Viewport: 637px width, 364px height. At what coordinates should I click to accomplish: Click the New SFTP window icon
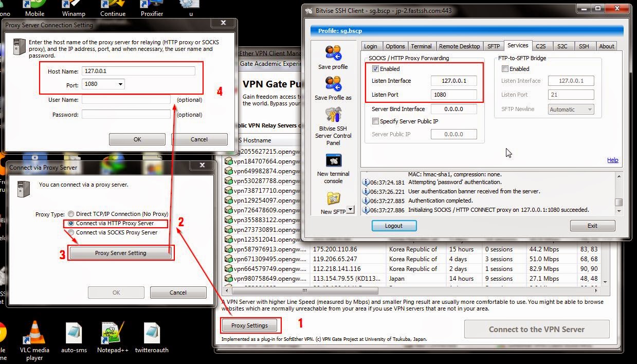[333, 198]
